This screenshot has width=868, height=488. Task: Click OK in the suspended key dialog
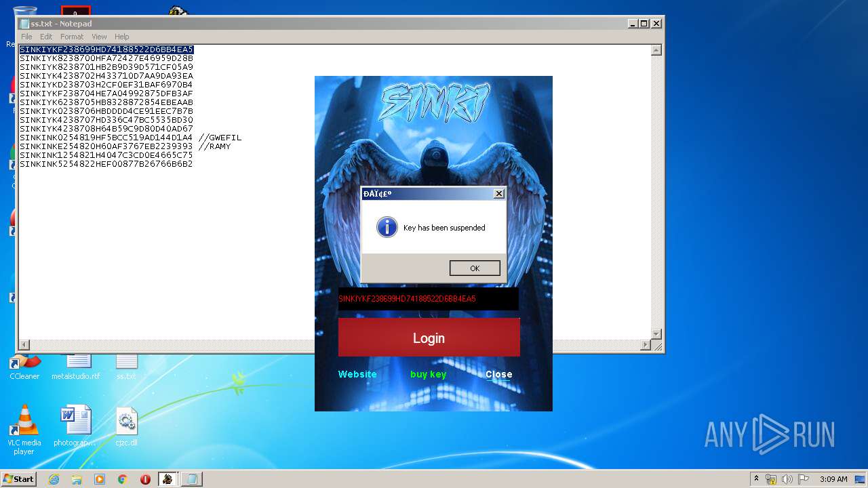pyautogui.click(x=475, y=268)
